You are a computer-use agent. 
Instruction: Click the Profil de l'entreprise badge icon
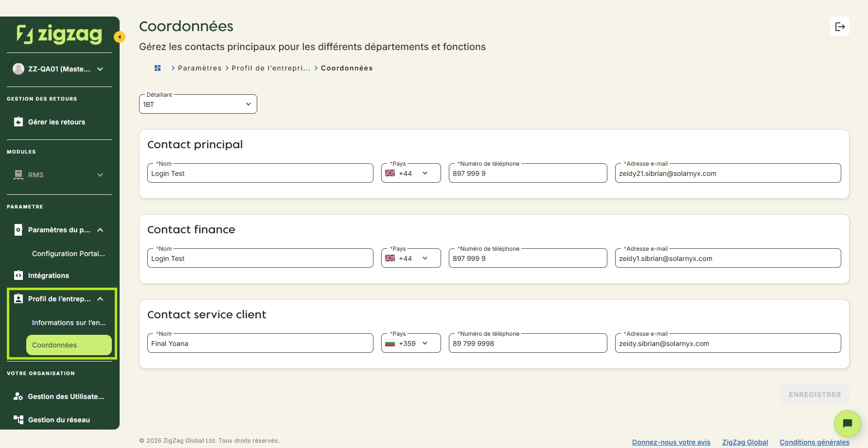point(18,299)
